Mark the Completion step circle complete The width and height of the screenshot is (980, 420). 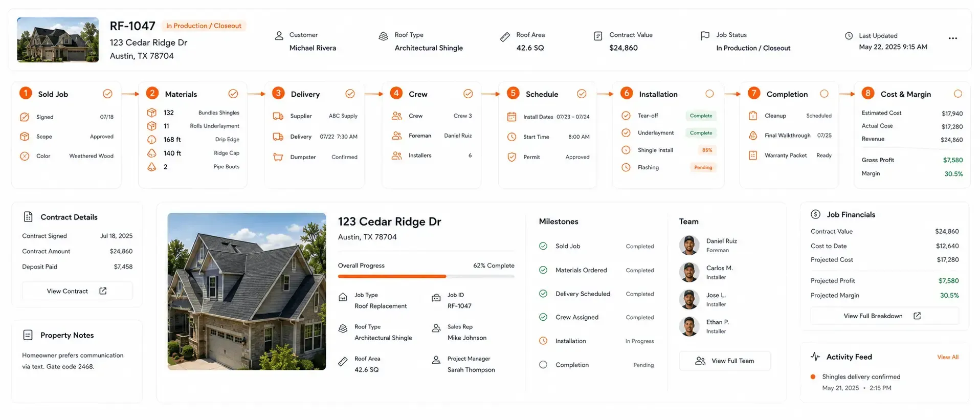point(824,94)
